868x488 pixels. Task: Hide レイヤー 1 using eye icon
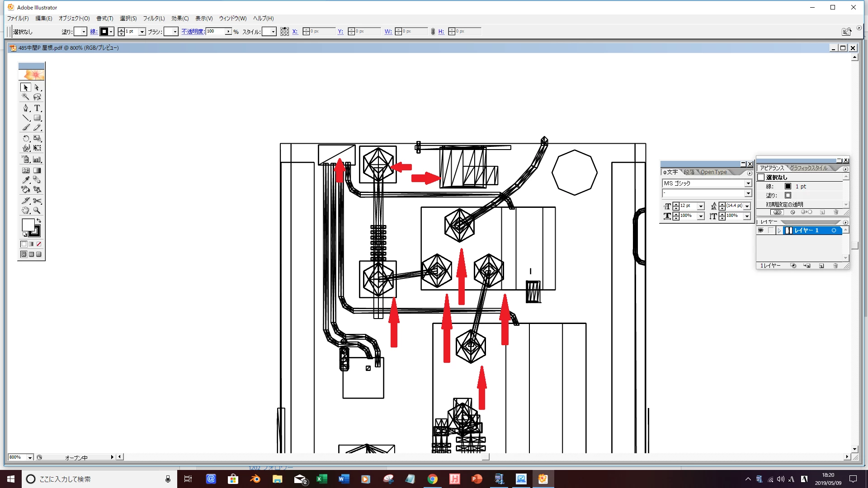(761, 230)
